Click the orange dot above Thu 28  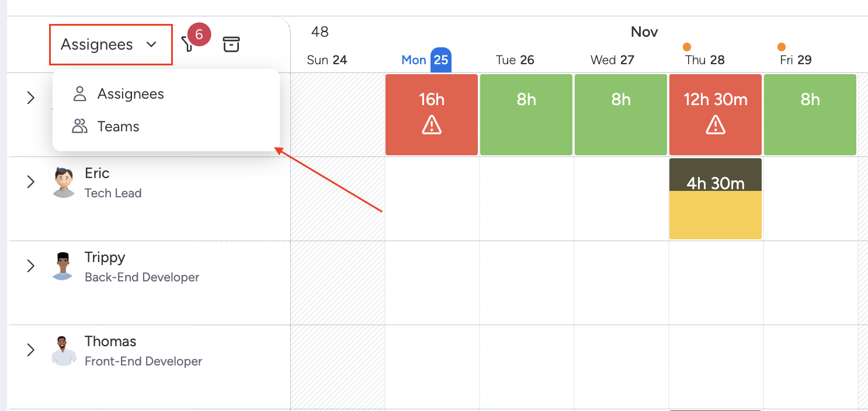687,47
